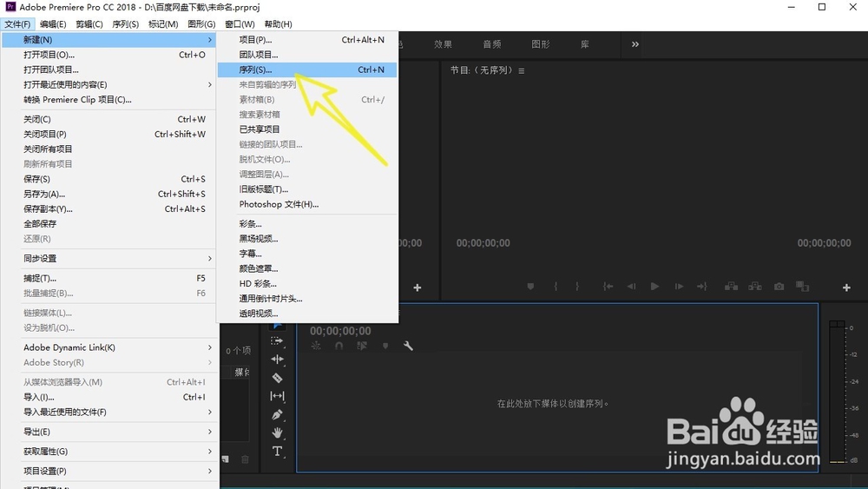Select the Pen tool

277,415
